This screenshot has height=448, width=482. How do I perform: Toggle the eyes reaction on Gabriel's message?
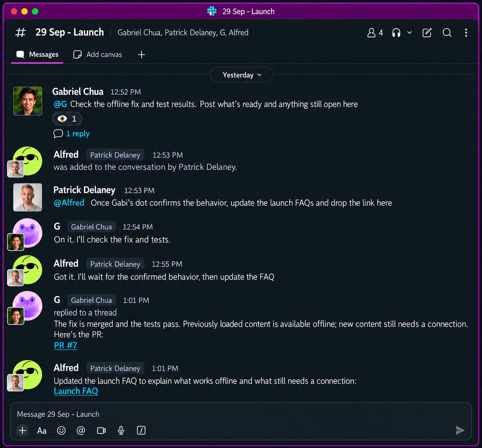67,119
